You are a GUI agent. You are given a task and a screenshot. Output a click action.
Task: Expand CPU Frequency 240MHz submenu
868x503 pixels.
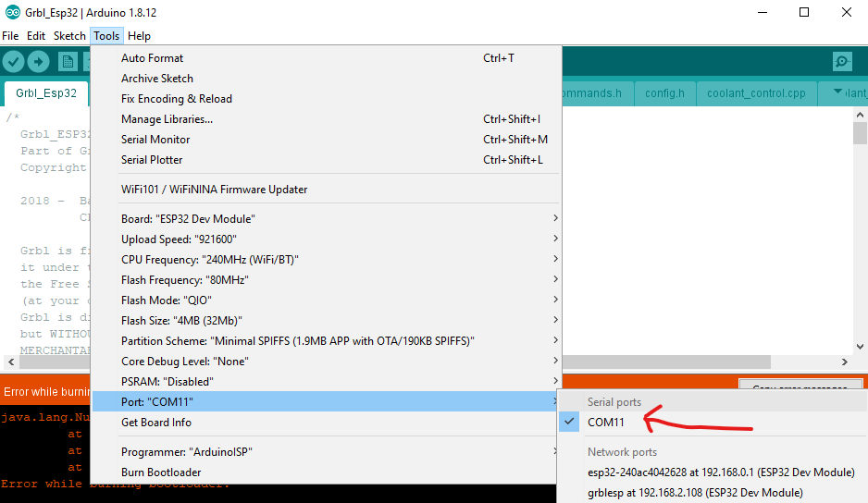[x=326, y=260]
